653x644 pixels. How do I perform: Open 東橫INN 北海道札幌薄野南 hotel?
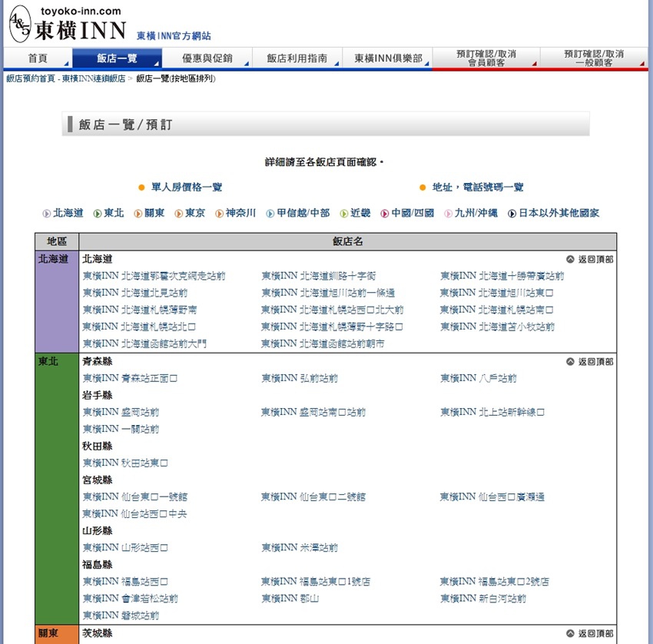pyautogui.click(x=140, y=310)
